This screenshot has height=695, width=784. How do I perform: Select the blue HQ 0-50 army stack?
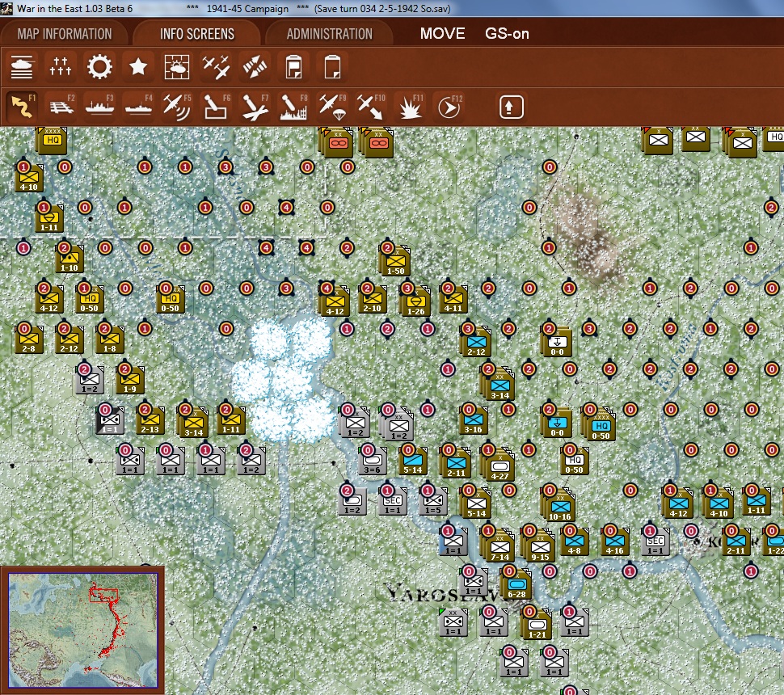click(x=599, y=424)
